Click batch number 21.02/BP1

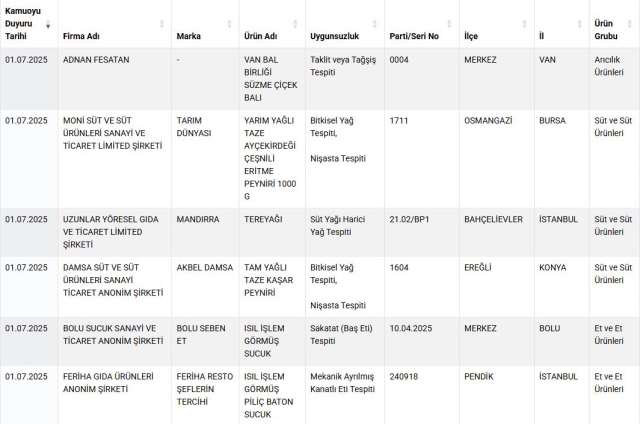coord(409,219)
